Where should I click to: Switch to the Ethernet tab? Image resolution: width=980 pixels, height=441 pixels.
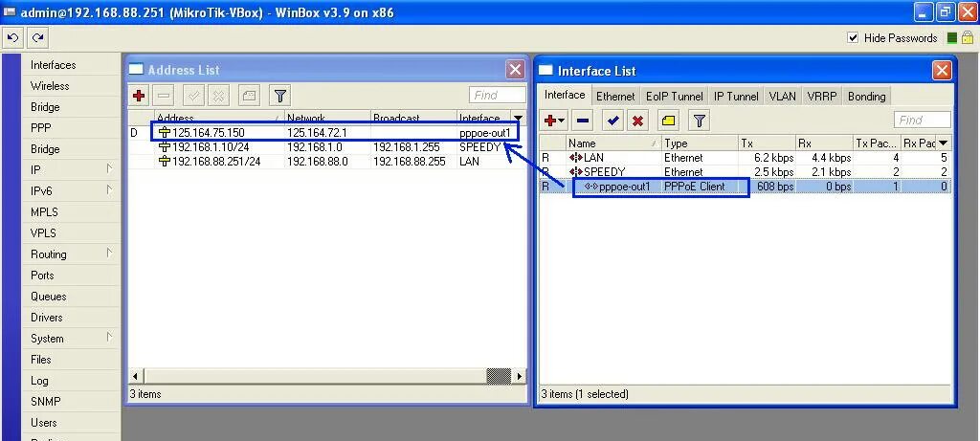pyautogui.click(x=615, y=97)
